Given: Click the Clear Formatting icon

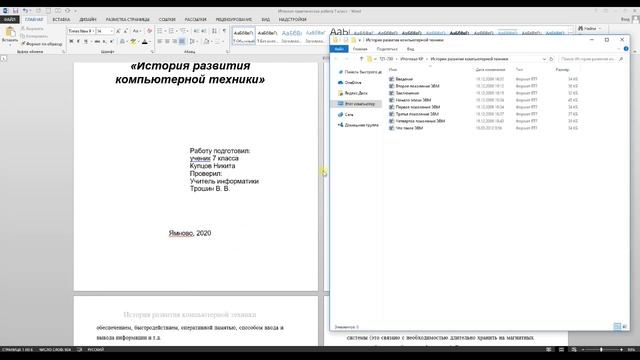Looking at the screenshot, I should pyautogui.click(x=149, y=31).
